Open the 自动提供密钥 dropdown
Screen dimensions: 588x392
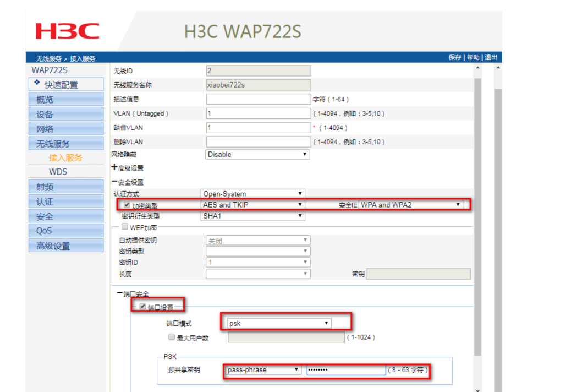258,240
